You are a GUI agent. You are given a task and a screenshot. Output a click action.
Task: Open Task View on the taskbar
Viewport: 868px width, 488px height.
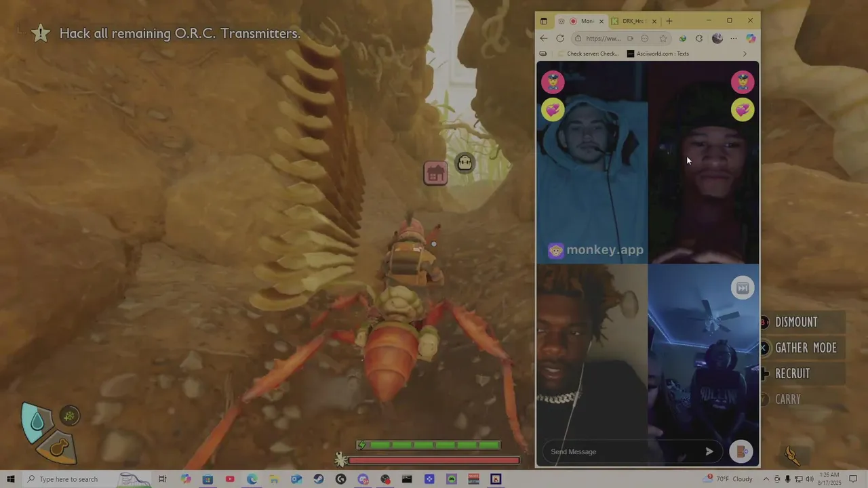pyautogui.click(x=163, y=479)
